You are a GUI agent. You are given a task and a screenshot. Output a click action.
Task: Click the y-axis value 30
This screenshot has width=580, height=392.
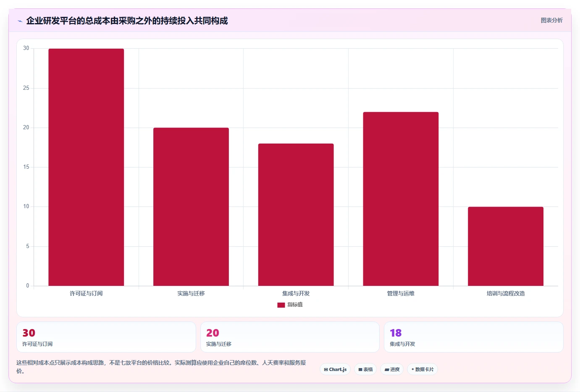pyautogui.click(x=26, y=48)
